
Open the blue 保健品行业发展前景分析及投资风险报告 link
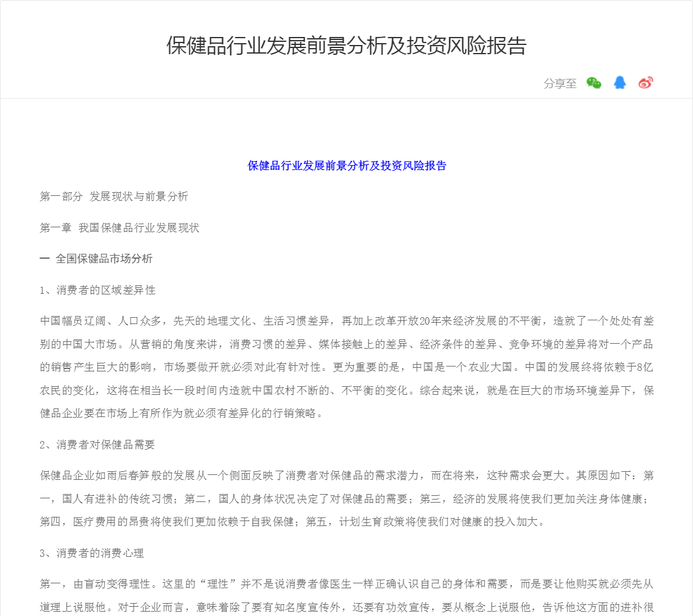(347, 166)
